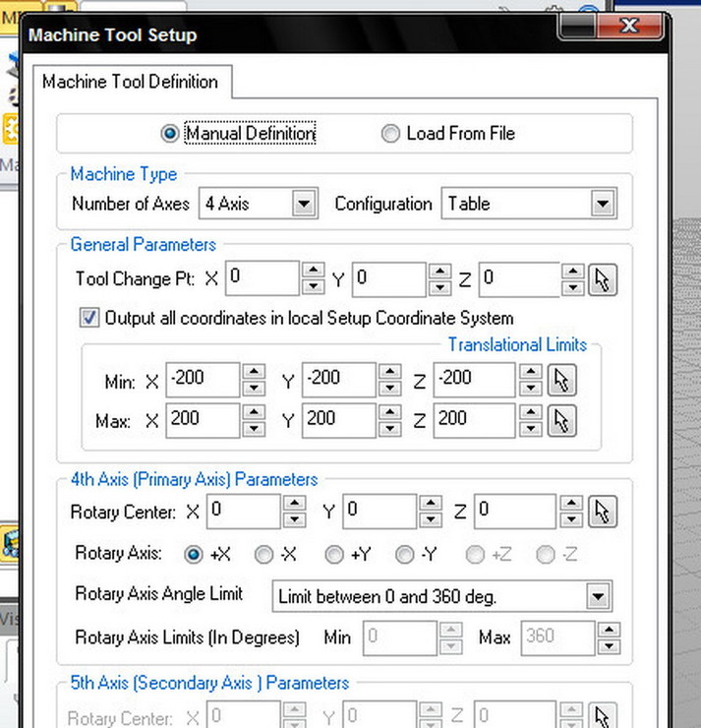The height and width of the screenshot is (728, 701).
Task: Set Rotary Axis to +Y
Action: coord(335,555)
